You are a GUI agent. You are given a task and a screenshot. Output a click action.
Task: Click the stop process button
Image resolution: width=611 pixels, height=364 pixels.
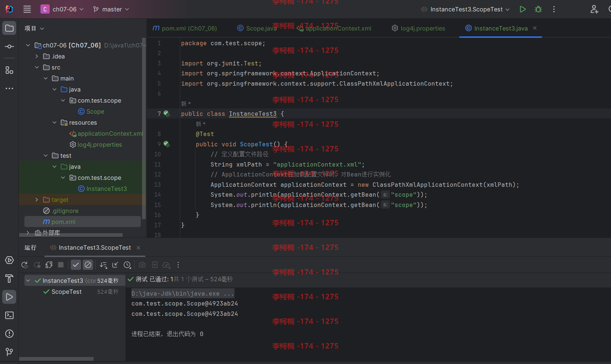[x=61, y=265]
